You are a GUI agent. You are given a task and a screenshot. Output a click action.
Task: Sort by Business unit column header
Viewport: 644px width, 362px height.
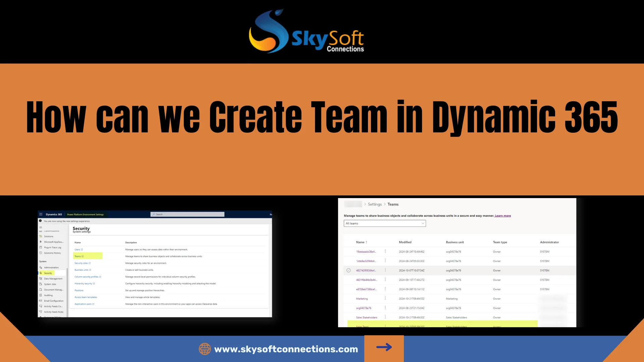tap(455, 242)
